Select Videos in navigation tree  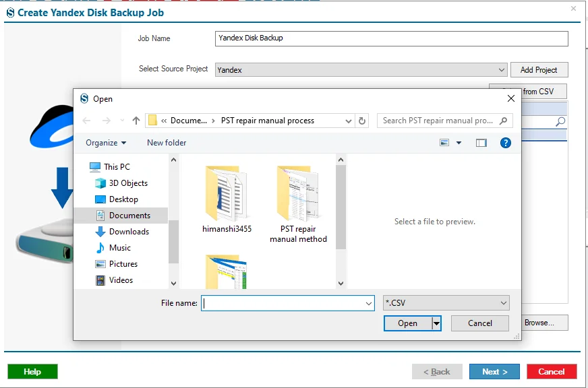tap(121, 280)
